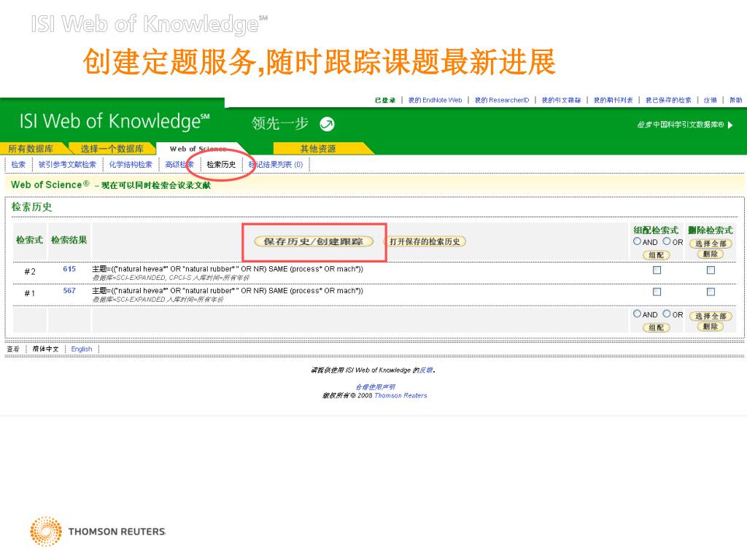The width and height of the screenshot is (747, 560).
Task: Check the 删除 checkbox for search #1
Action: coord(711,292)
